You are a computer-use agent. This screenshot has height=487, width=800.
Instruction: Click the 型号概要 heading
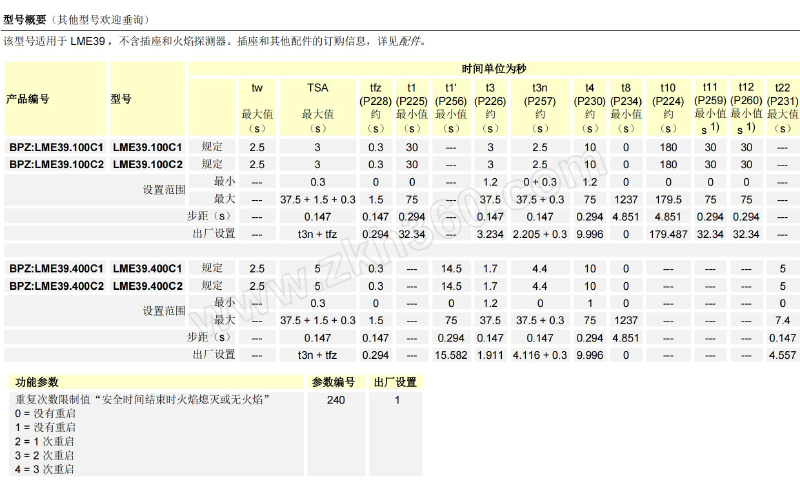point(24,20)
